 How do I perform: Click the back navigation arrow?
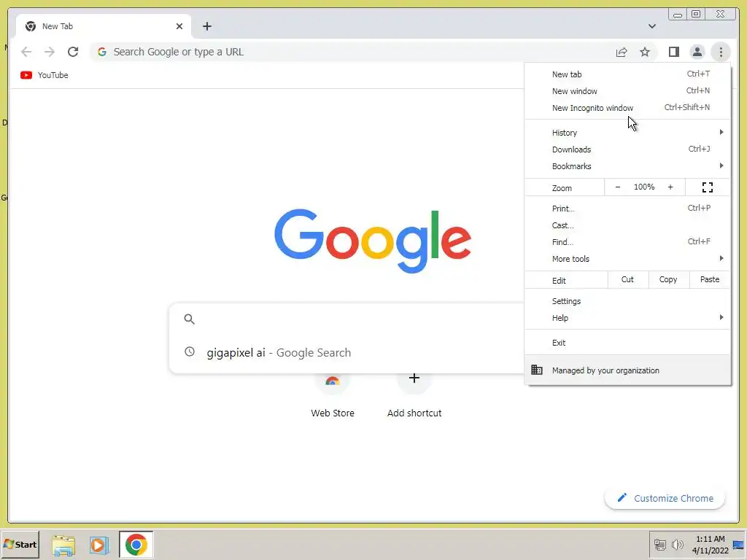(26, 52)
